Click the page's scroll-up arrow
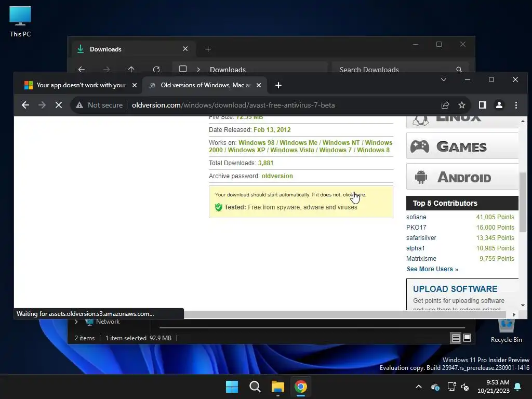 523,121
